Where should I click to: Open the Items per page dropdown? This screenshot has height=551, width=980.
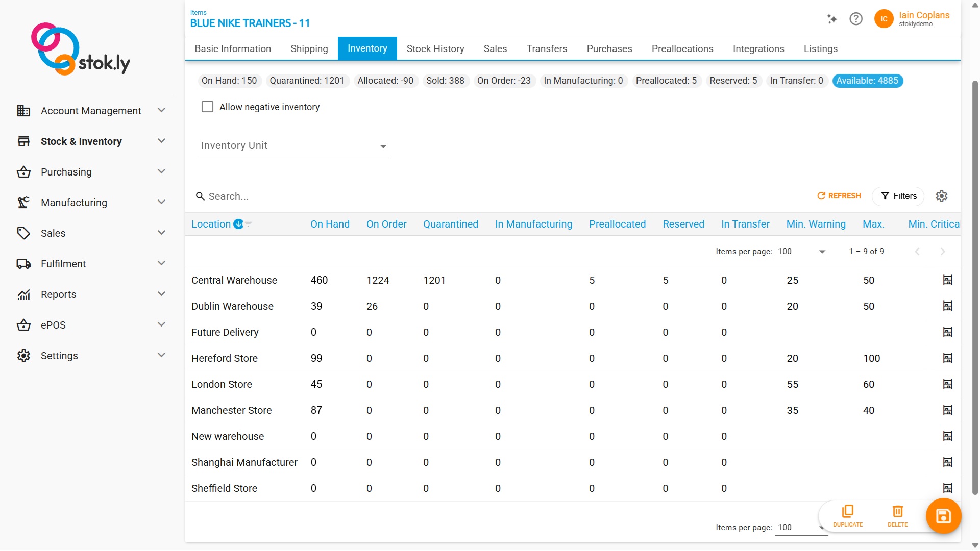pos(801,252)
